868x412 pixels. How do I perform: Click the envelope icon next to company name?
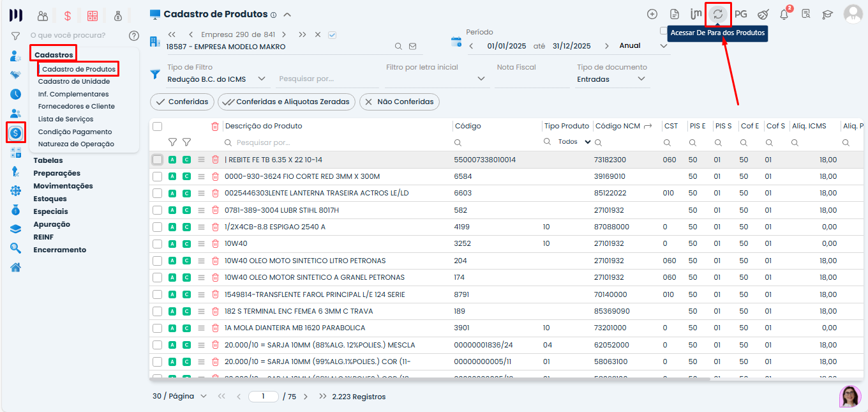coord(412,47)
